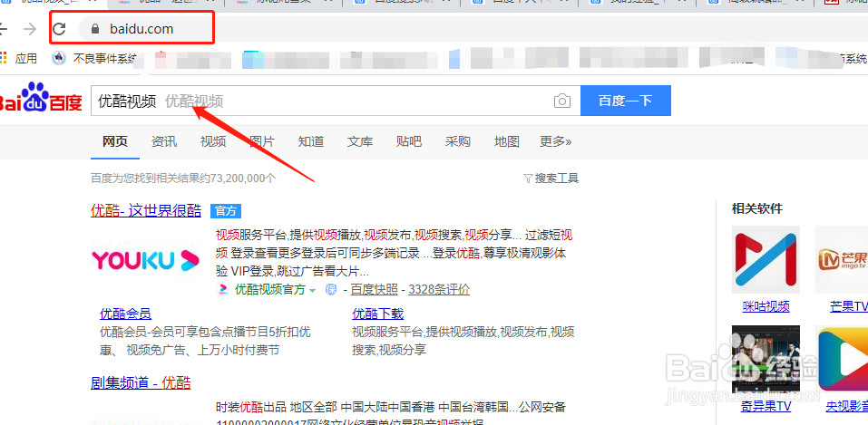Click the 咪咕视频 app icon
Viewport: 868px width, 425px height.
pyautogui.click(x=766, y=259)
